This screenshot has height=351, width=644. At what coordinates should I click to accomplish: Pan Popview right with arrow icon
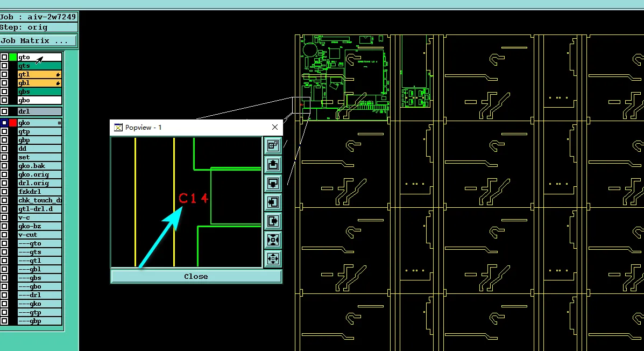coord(273,221)
